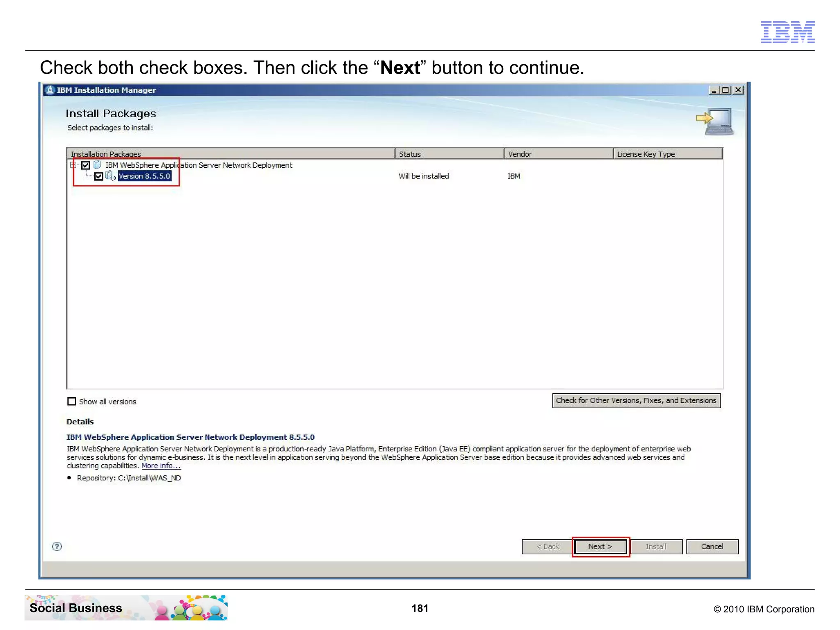The image size is (840, 630).
Task: Click the WebSphere package icon beside the top row
Action: 97,165
